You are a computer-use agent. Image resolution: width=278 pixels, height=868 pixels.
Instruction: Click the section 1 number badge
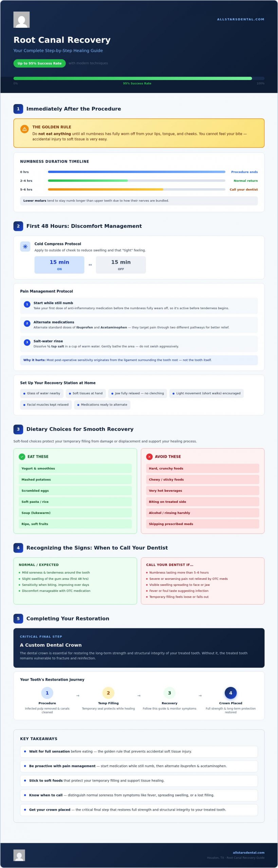(18, 109)
